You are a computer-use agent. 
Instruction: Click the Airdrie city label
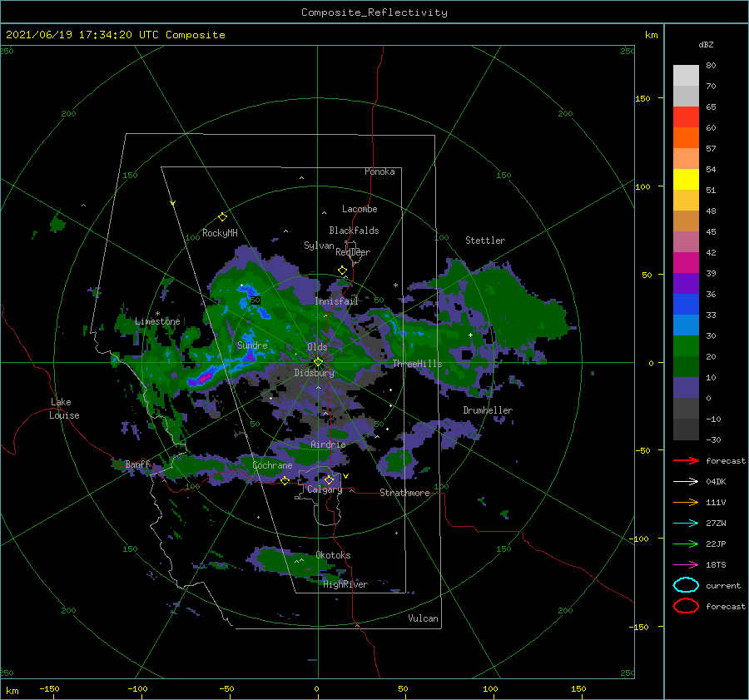328,444
